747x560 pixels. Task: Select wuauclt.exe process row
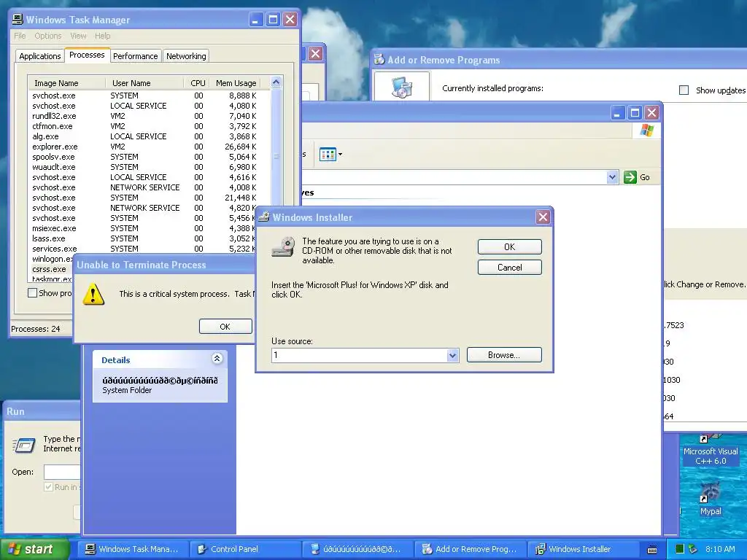click(x=145, y=167)
